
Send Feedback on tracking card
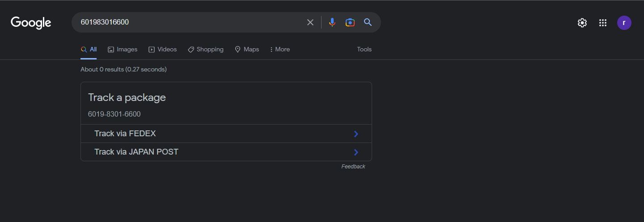(353, 167)
